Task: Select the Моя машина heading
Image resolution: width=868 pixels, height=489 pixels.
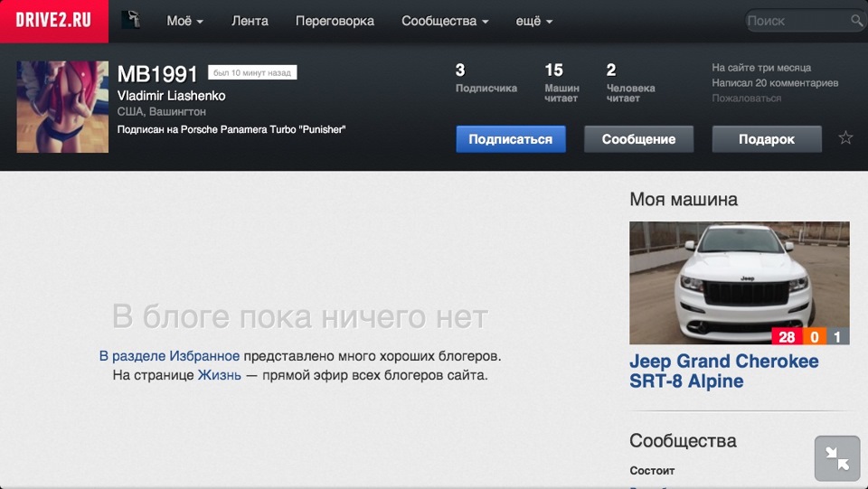Action: (x=684, y=199)
